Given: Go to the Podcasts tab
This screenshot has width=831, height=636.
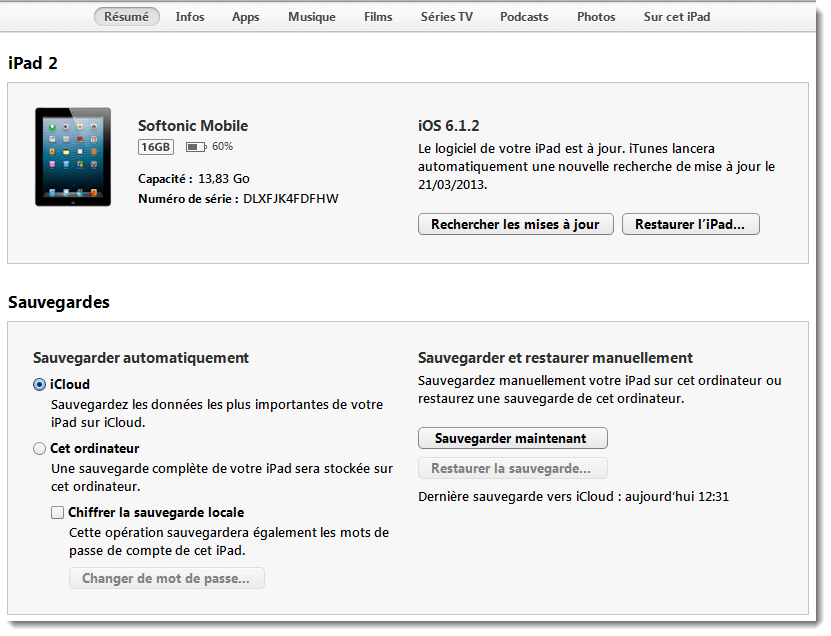Looking at the screenshot, I should 524,17.
